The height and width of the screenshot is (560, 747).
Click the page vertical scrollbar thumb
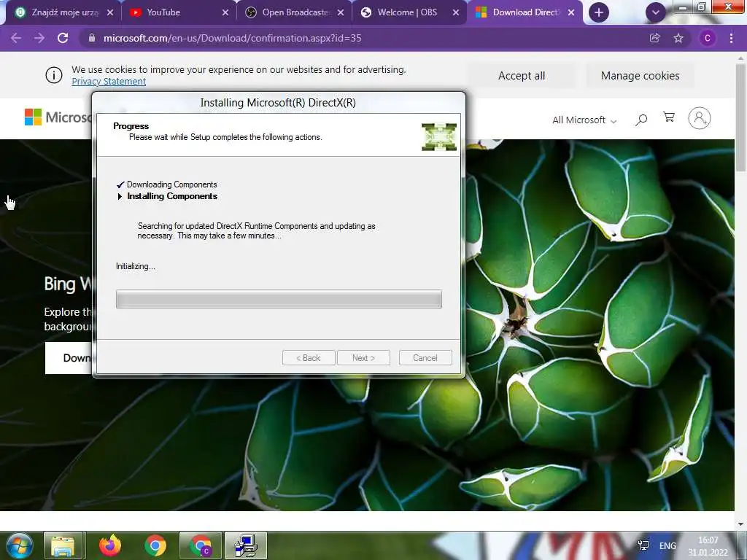pyautogui.click(x=740, y=117)
